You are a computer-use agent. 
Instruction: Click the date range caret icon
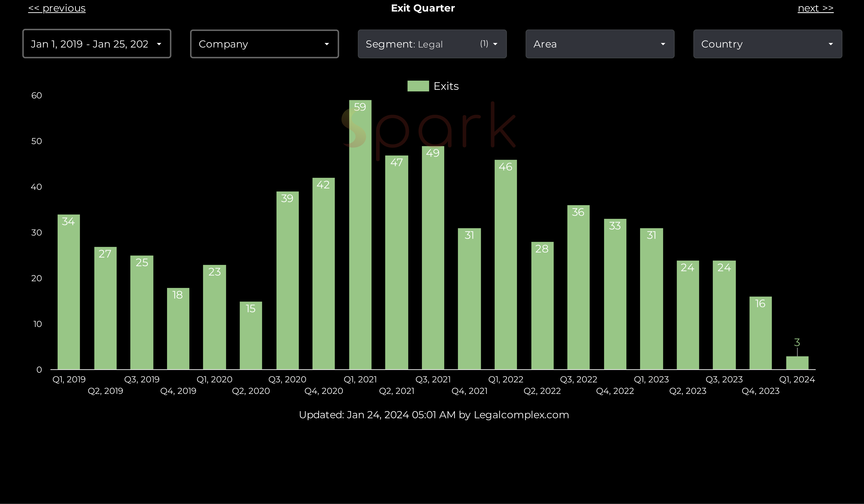(x=159, y=44)
